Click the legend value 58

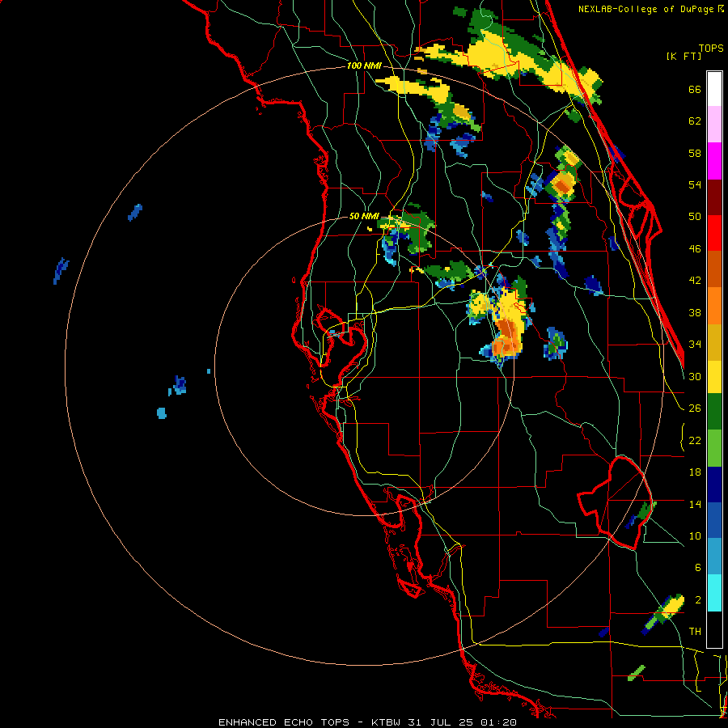click(x=695, y=153)
